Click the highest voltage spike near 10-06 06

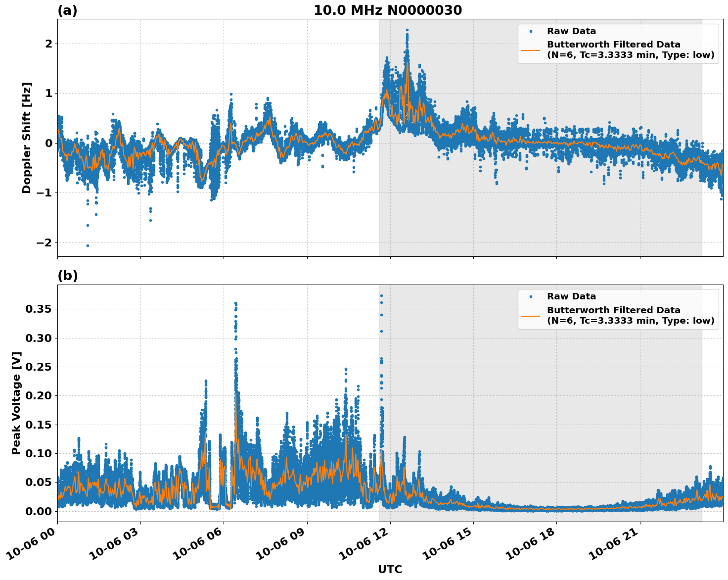[236, 303]
